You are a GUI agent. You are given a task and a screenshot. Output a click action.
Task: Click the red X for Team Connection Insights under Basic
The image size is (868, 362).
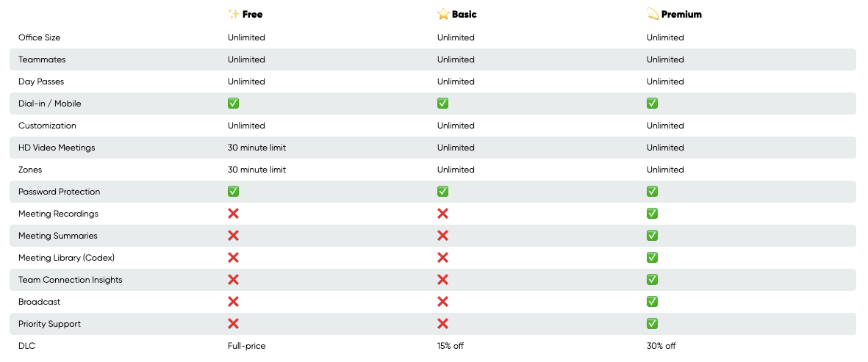(x=443, y=280)
